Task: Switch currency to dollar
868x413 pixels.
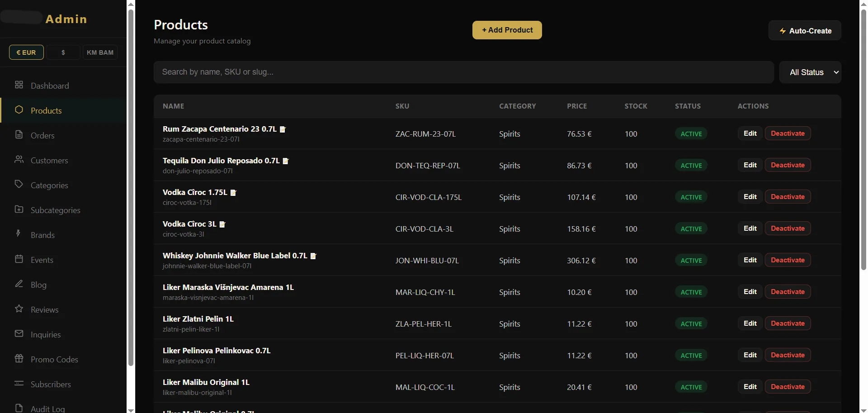Action: [x=63, y=52]
